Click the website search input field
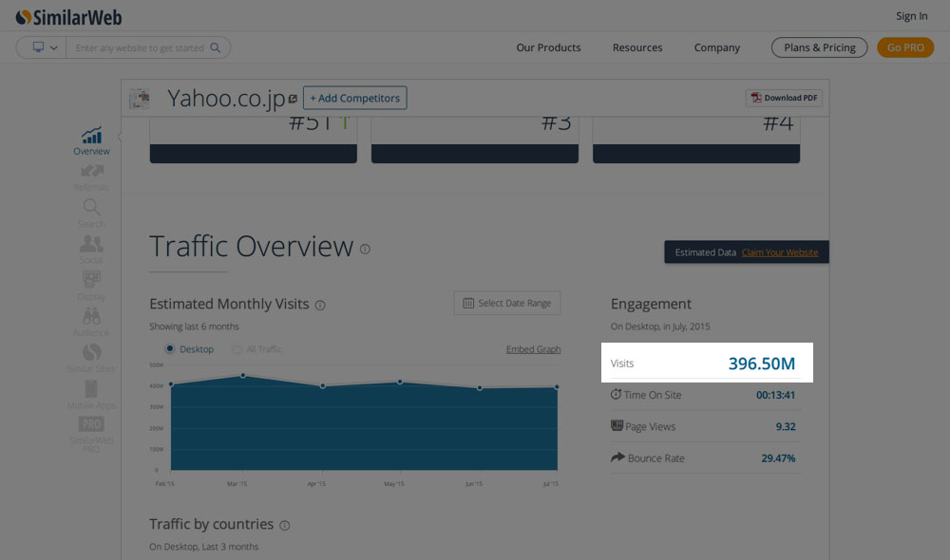950x560 pixels. [x=140, y=47]
